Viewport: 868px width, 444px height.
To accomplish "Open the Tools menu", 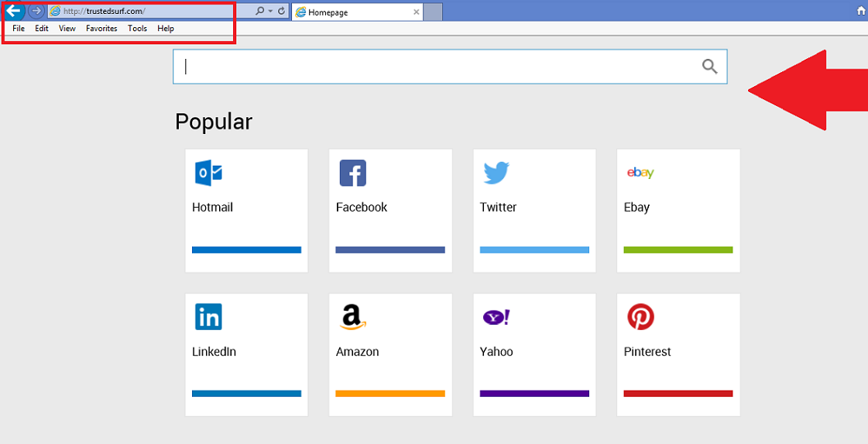I will click(x=137, y=29).
